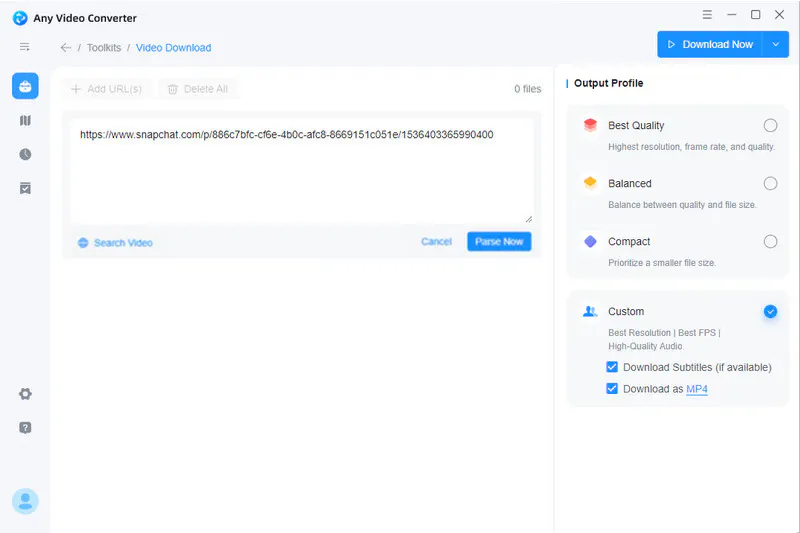Screen dimensions: 800x533
Task: Open the MP4 format selector link
Action: pyautogui.click(x=697, y=389)
